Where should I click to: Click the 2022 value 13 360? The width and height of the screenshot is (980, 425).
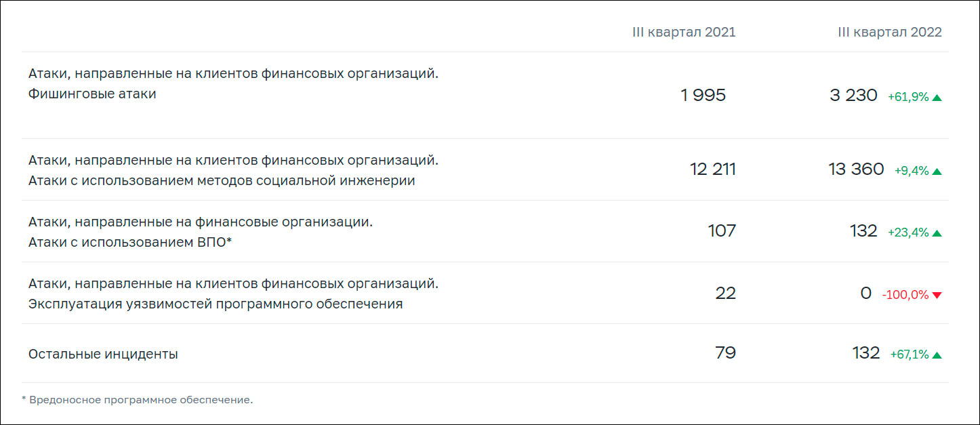click(x=856, y=169)
